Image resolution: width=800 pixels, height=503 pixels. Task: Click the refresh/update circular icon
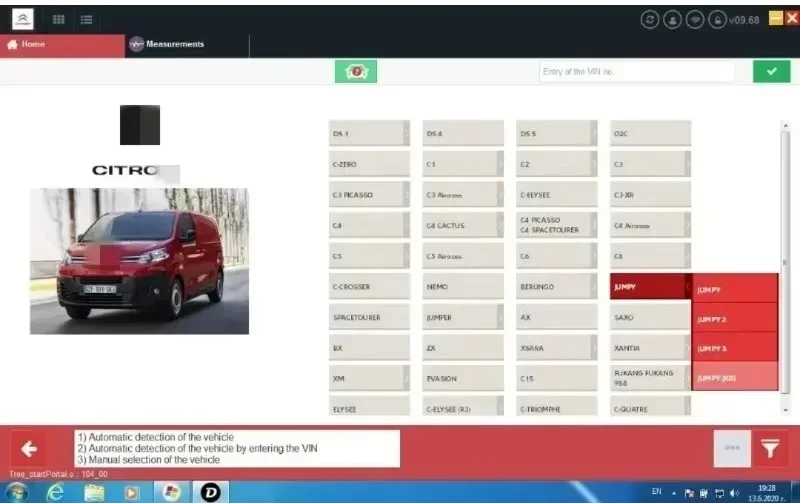[x=649, y=19]
